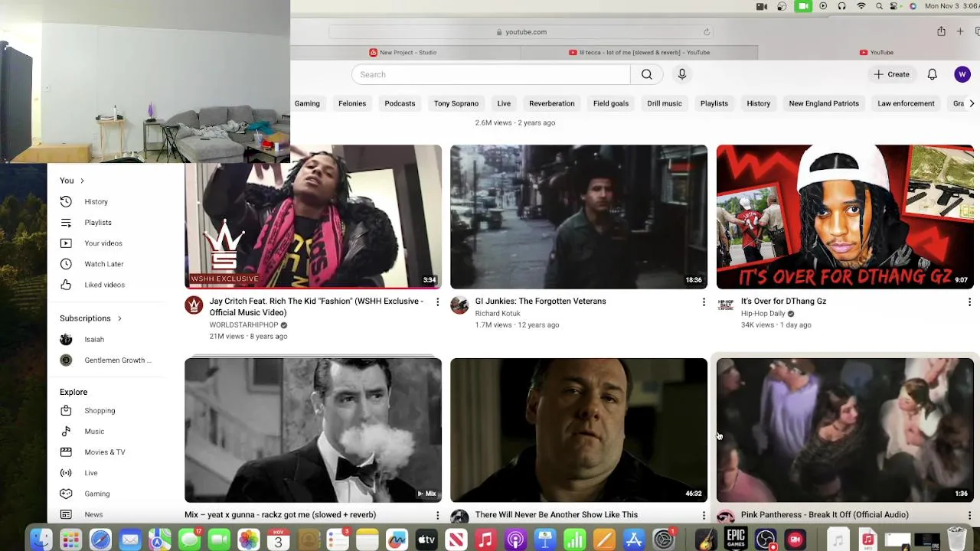Select the Drill music filter chip
Viewport: 980px width, 551px height.
click(665, 103)
